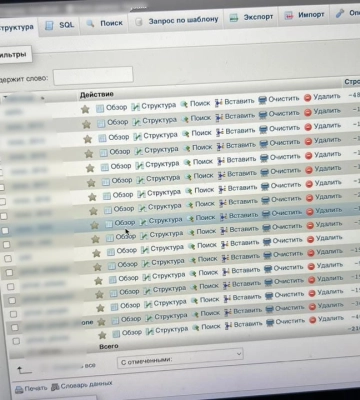Click the Печать printer icon at the bottom
The image size is (360, 400).
pyautogui.click(x=19, y=389)
